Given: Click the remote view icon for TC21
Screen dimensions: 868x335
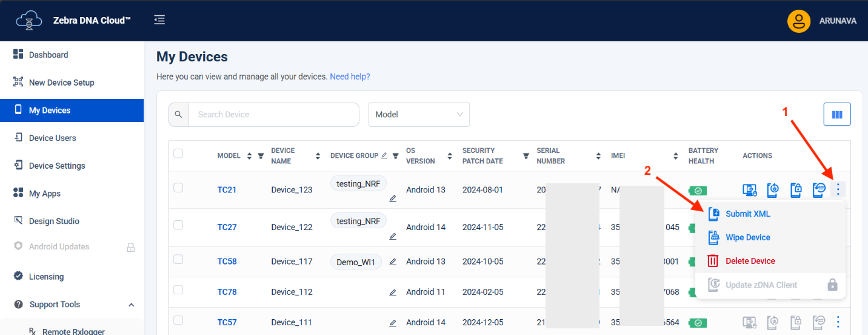Looking at the screenshot, I should (x=751, y=190).
